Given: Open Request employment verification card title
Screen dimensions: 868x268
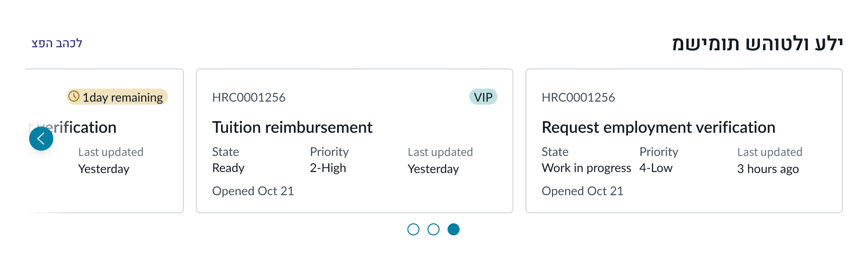Looking at the screenshot, I should (x=658, y=127).
